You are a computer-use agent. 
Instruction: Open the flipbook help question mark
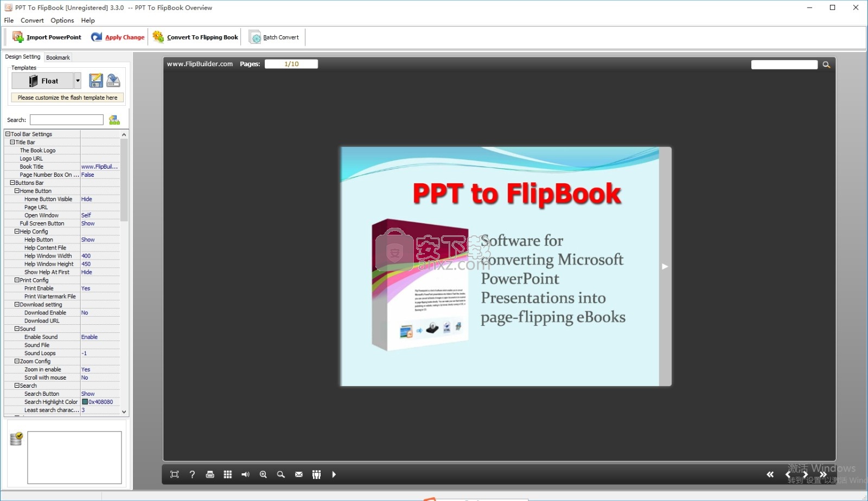pos(192,474)
